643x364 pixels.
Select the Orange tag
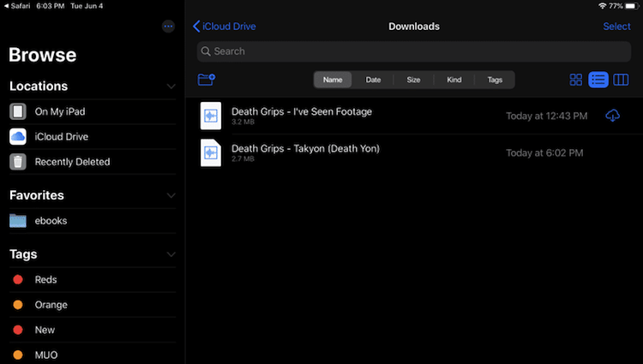93,305
